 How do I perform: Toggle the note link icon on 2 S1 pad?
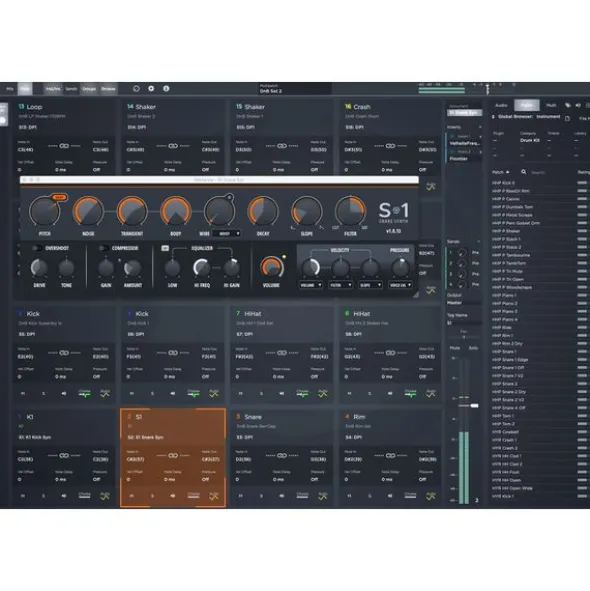tap(173, 456)
